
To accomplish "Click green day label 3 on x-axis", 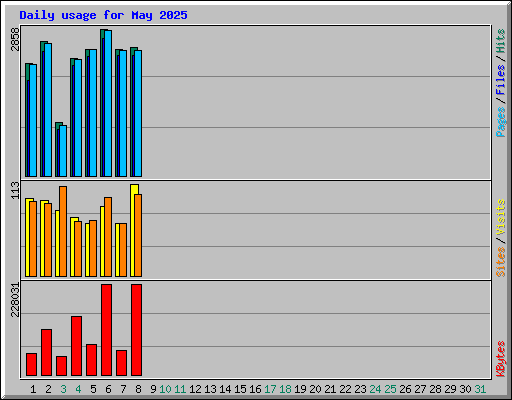I will tap(63, 389).
